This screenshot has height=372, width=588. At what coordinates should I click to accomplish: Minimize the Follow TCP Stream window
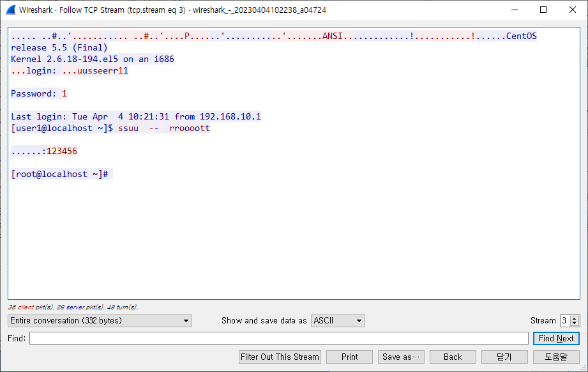pos(515,10)
